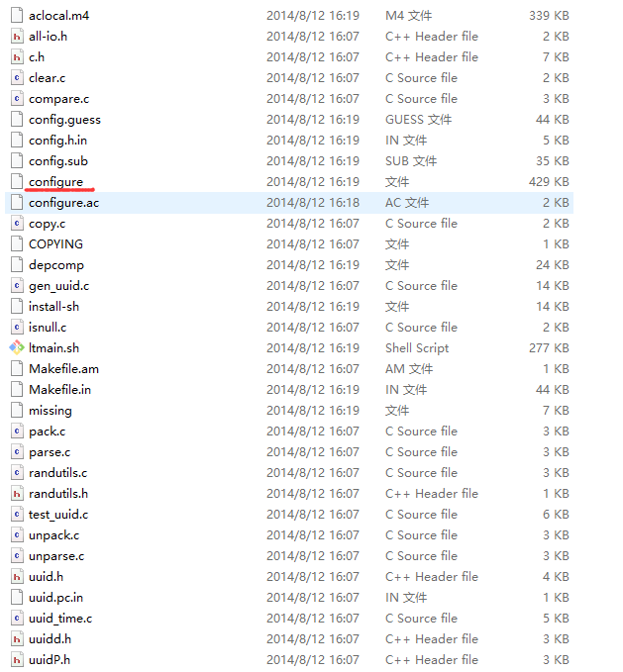Select the file name aclocal.m4
623x672 pixels.
tap(58, 16)
